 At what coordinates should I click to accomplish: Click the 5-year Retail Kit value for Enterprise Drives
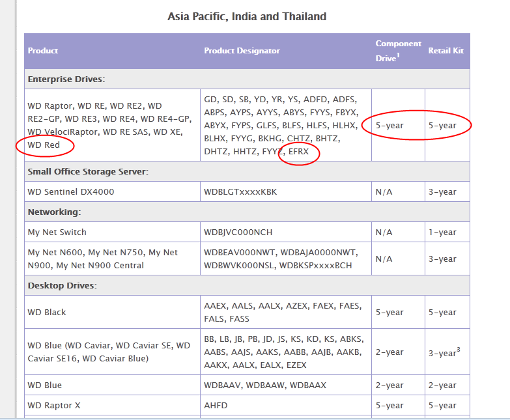pyautogui.click(x=442, y=126)
